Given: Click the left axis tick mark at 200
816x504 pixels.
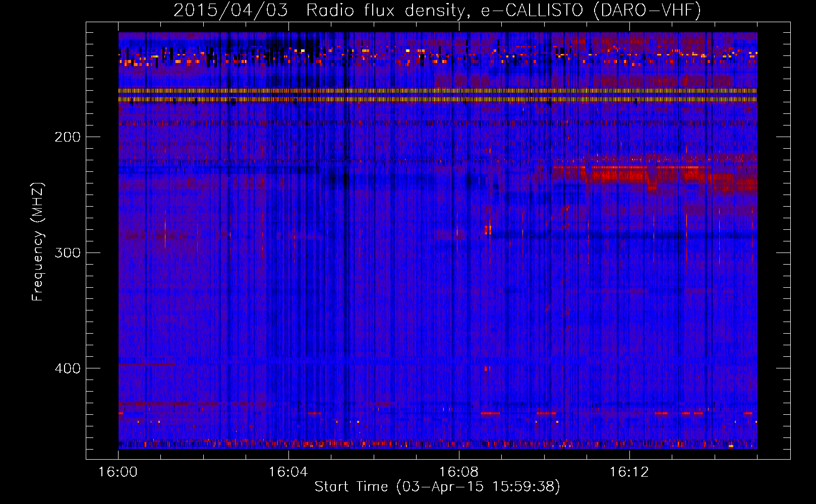Looking at the screenshot, I should 91,137.
